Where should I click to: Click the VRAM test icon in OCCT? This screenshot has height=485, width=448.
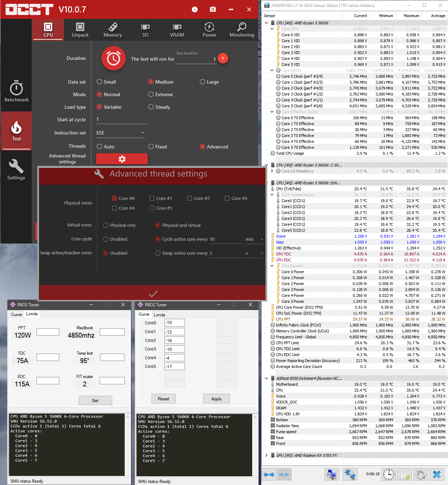pyautogui.click(x=177, y=30)
